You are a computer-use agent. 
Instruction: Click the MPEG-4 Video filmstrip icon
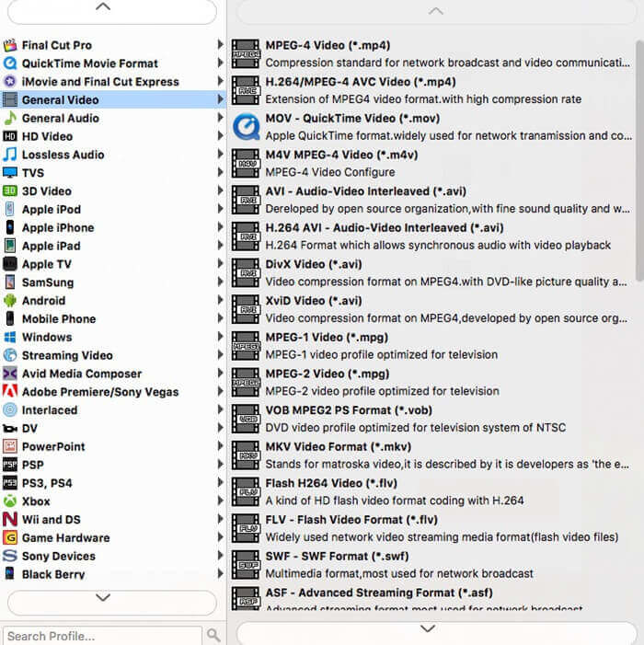click(246, 54)
